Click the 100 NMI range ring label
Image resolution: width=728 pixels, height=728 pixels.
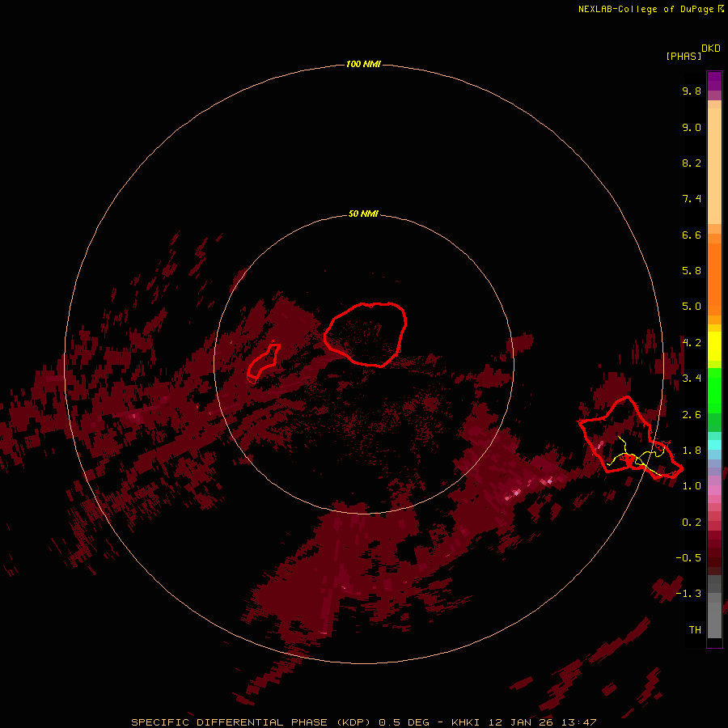(363, 64)
